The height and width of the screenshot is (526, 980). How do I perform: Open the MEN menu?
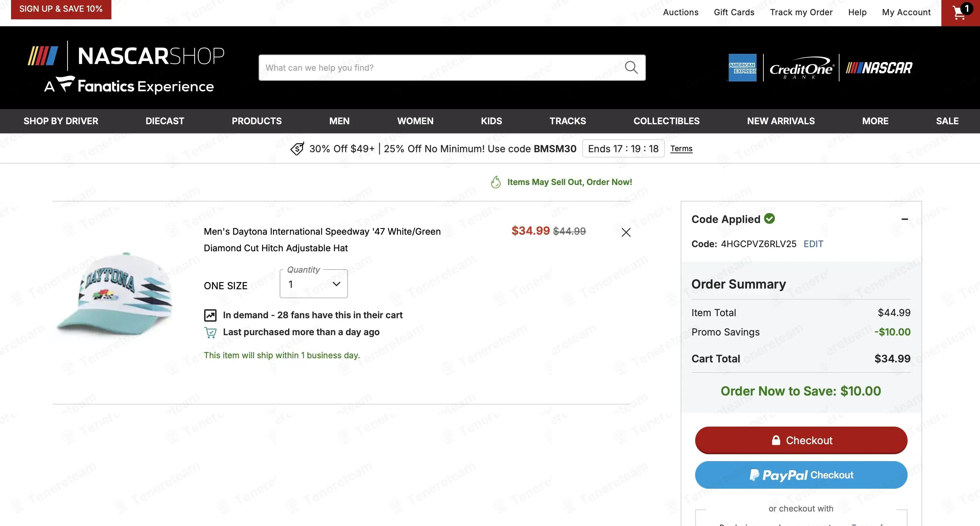[x=339, y=121]
